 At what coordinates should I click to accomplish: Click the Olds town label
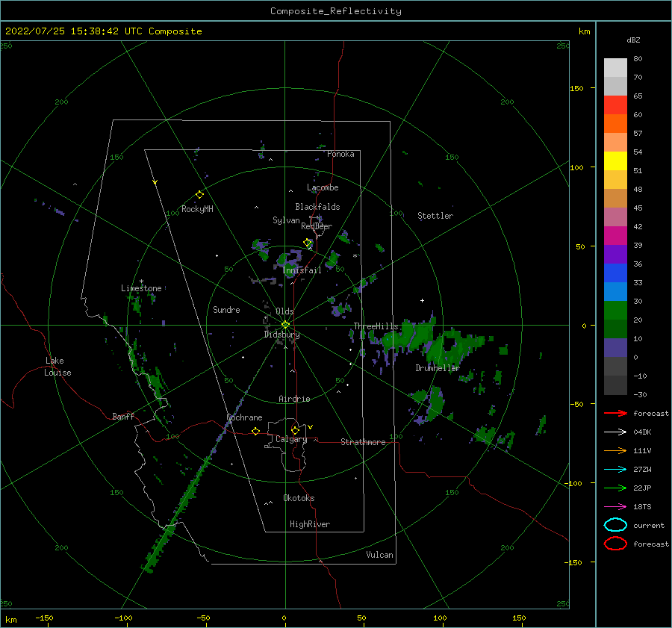[284, 311]
